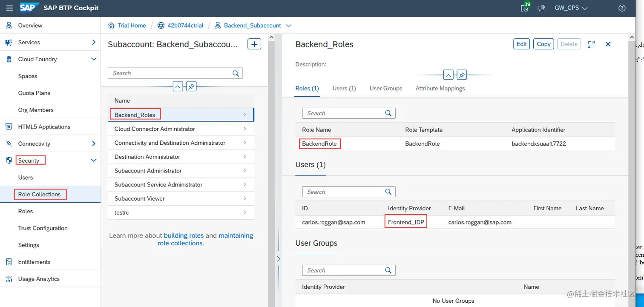Click the search icon in Roles table
Viewport: 644px width, 307px height.
click(388, 113)
